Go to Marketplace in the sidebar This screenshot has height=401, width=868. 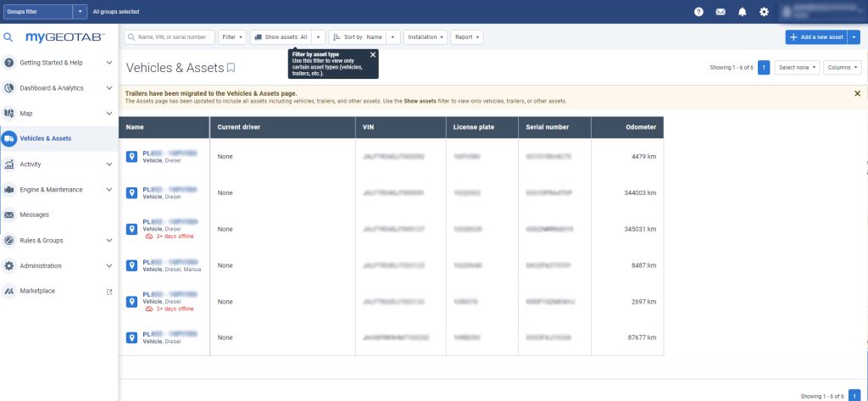coord(37,291)
